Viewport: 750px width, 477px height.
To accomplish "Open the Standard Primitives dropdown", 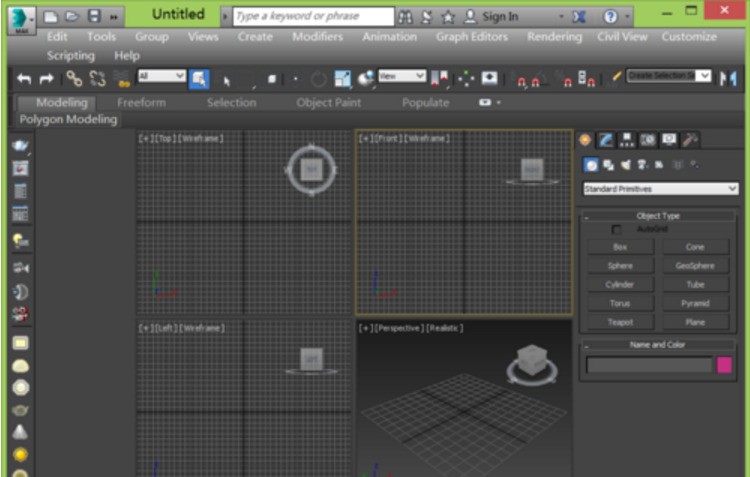I will pos(660,188).
